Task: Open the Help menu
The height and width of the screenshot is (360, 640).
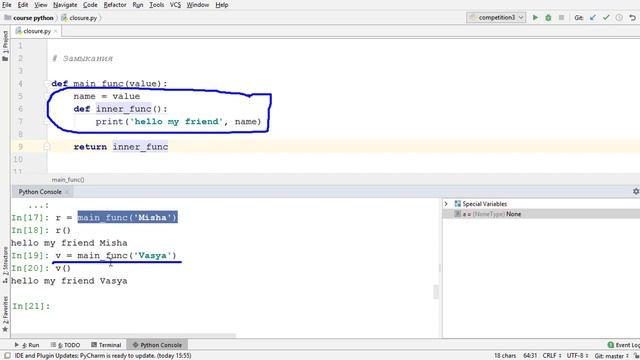Action: 222,5
